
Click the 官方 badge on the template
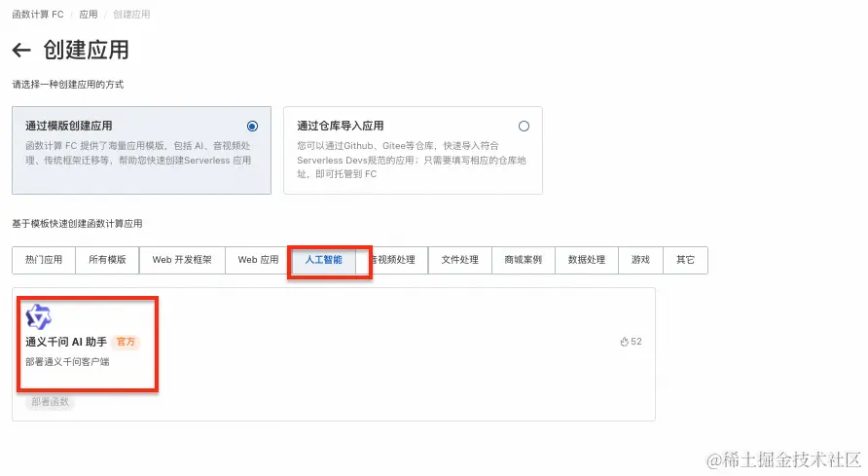(126, 342)
